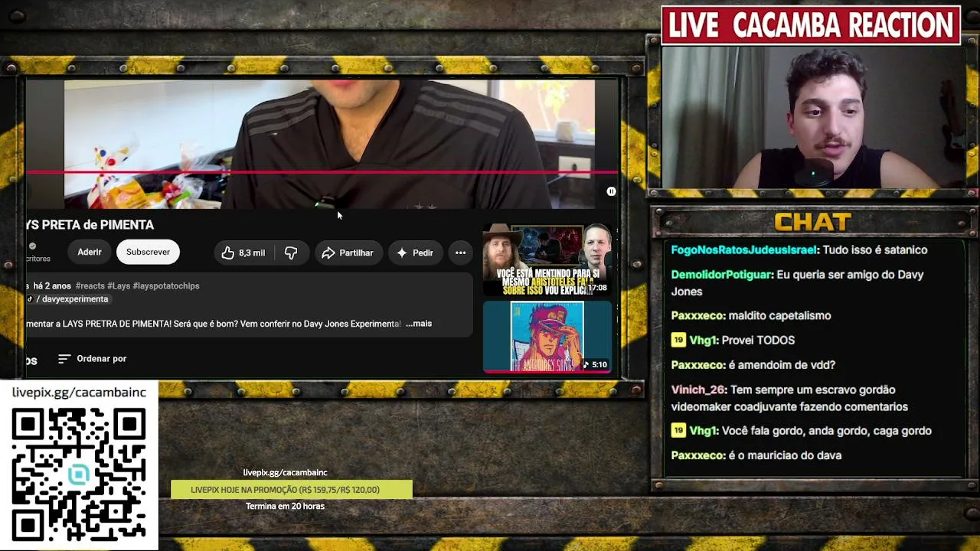Click the Aderir membership button

click(x=90, y=252)
